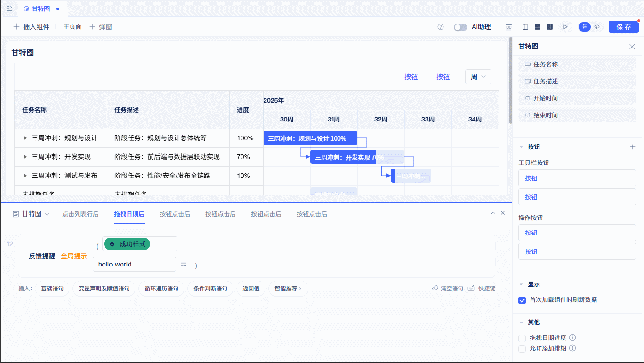Image resolution: width=644 pixels, height=363 pixels.
Task: Select the 甘特图 page tab at top
Action: pos(42,9)
